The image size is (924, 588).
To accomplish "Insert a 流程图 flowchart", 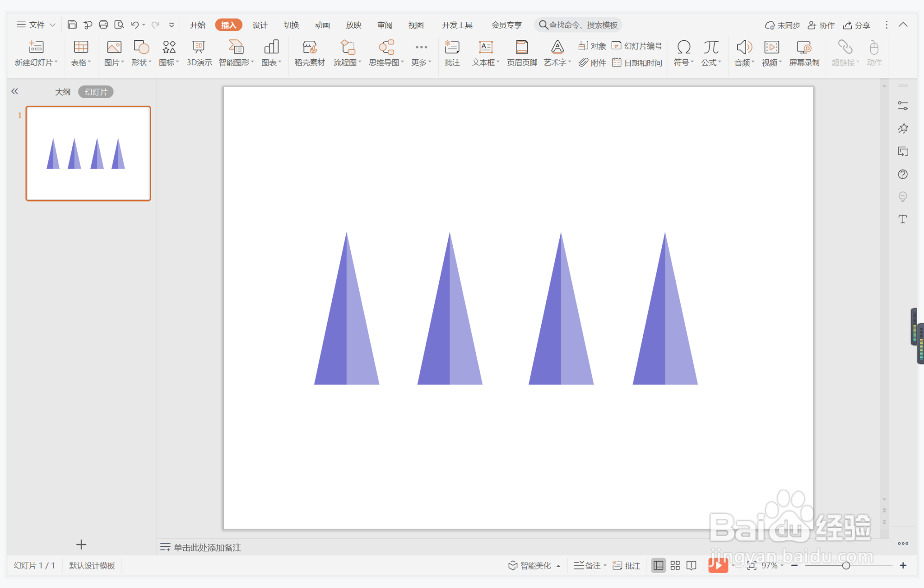I will (347, 53).
